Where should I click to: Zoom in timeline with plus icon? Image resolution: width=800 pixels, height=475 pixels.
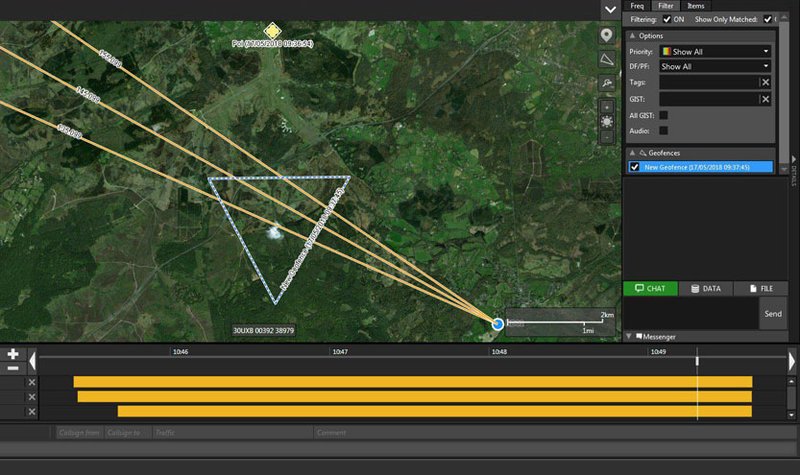[x=12, y=354]
